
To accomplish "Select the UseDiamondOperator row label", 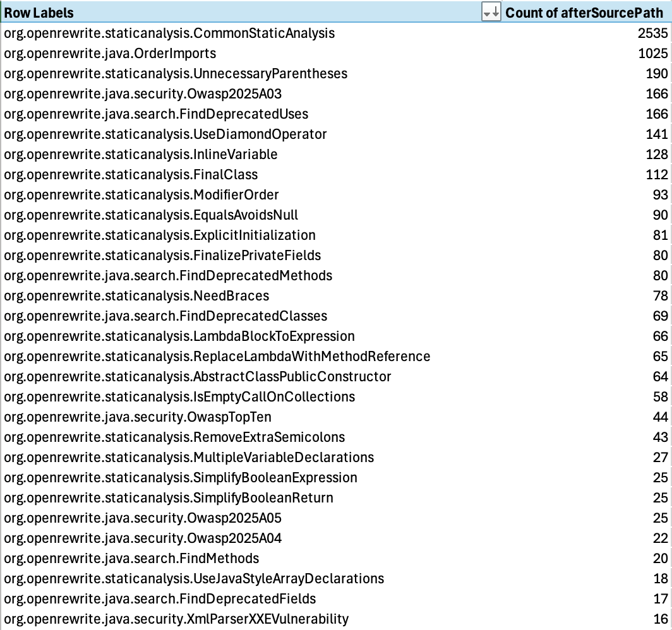I will coord(165,134).
